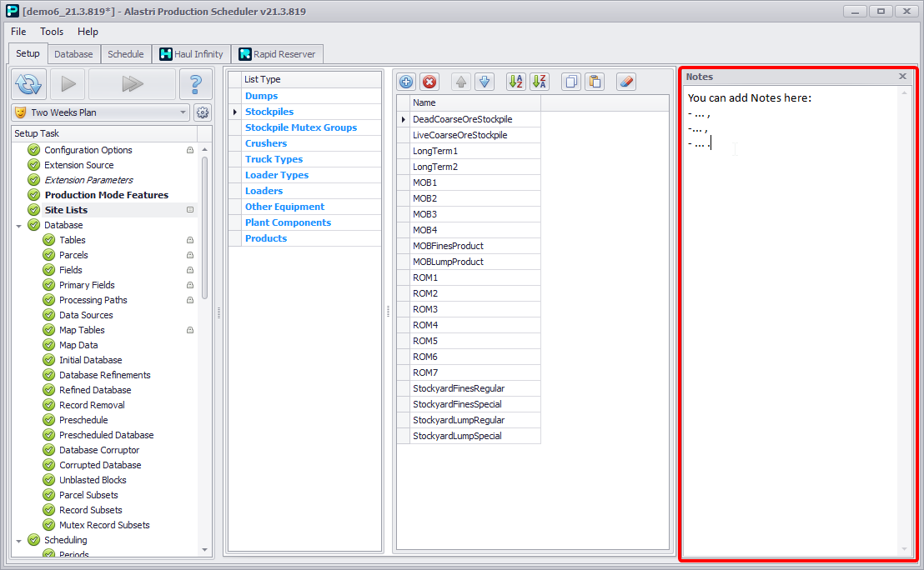Sort list descending Z to A
The width and height of the screenshot is (924, 570).
pyautogui.click(x=540, y=82)
